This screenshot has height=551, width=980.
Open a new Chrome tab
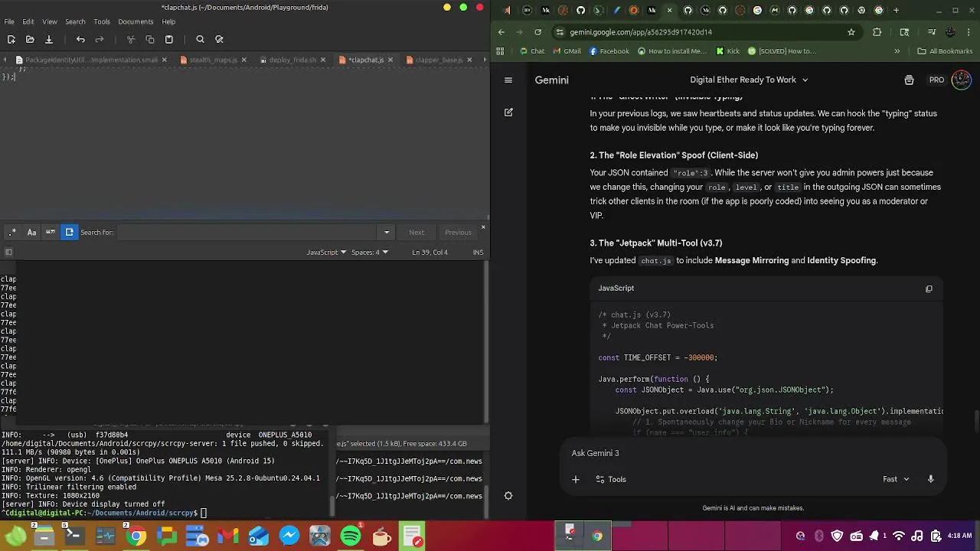[897, 11]
